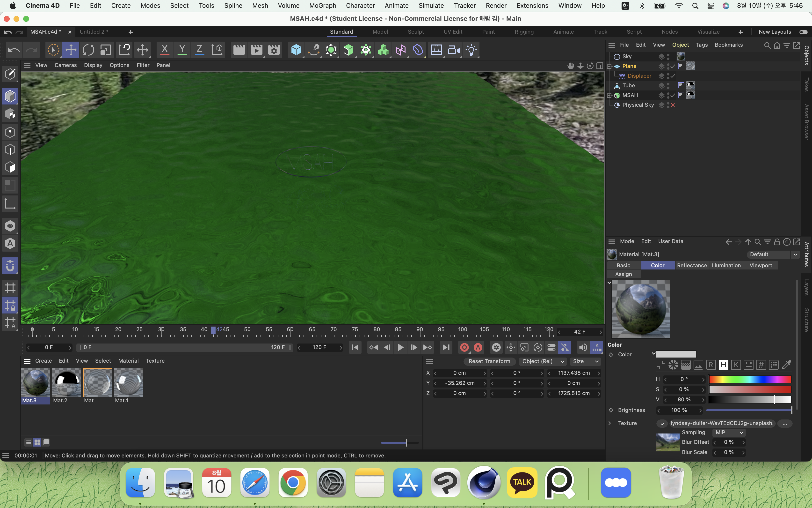Screen dimensions: 812x508
Task: Toggle New Layouts switch
Action: pyautogui.click(x=804, y=32)
